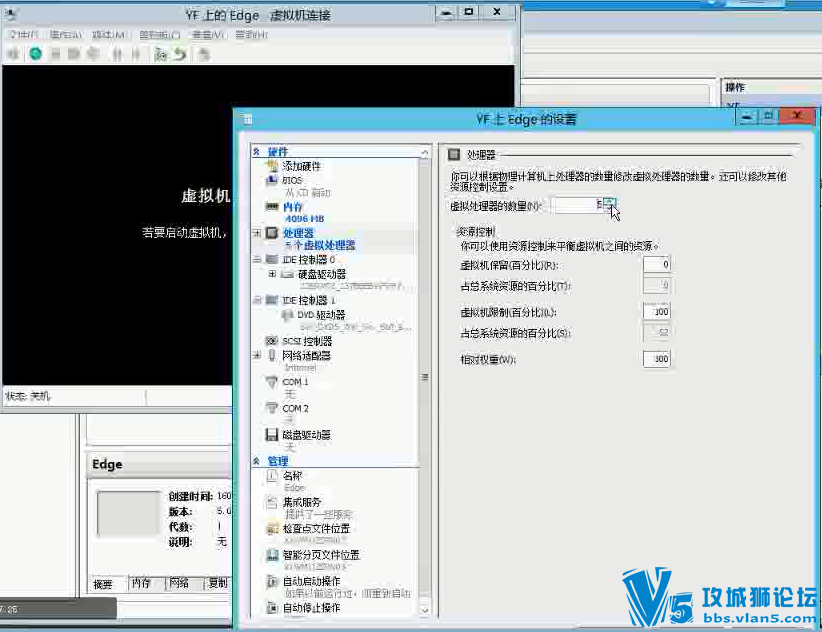822x632 pixels.
Task: Select the 自动停止操作 icon
Action: (272, 608)
